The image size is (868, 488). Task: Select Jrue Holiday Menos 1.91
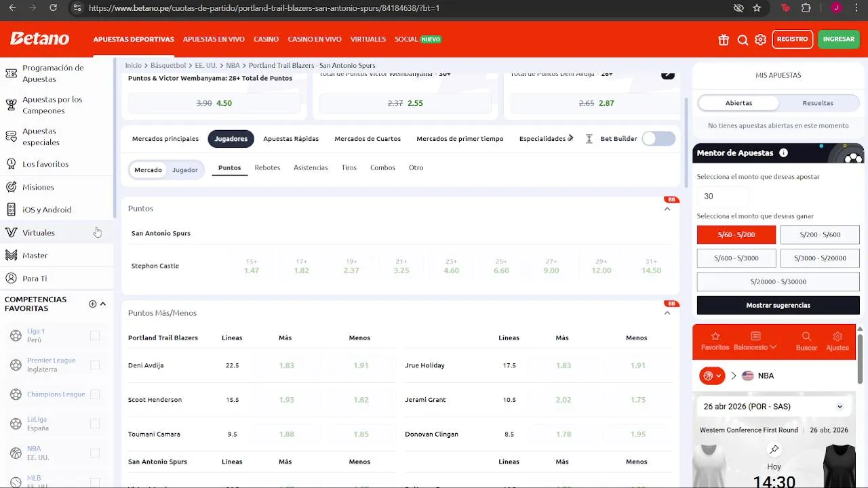pyautogui.click(x=637, y=365)
